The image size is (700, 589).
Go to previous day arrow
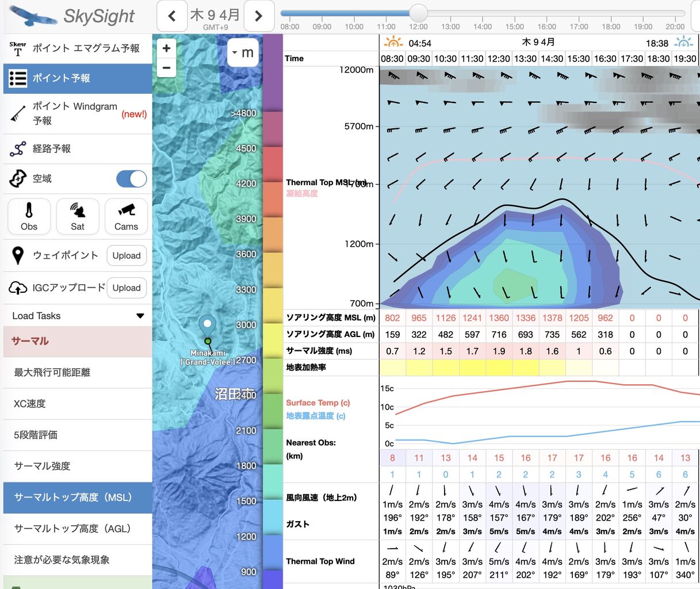point(172,16)
